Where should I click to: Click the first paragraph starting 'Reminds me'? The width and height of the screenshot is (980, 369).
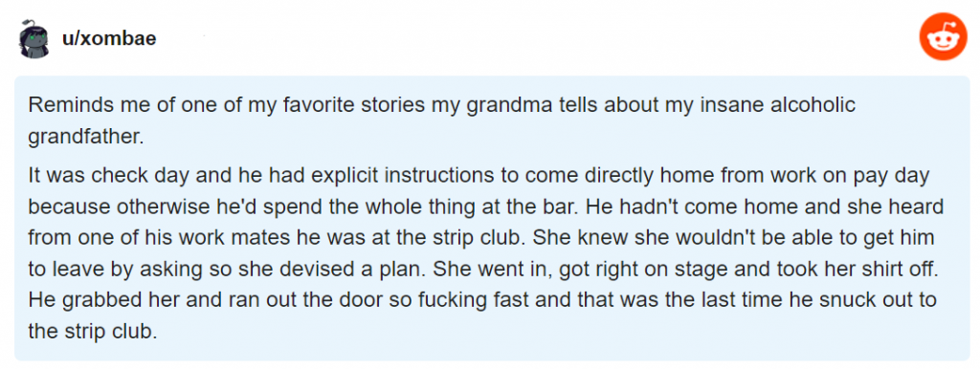pyautogui.click(x=441, y=121)
